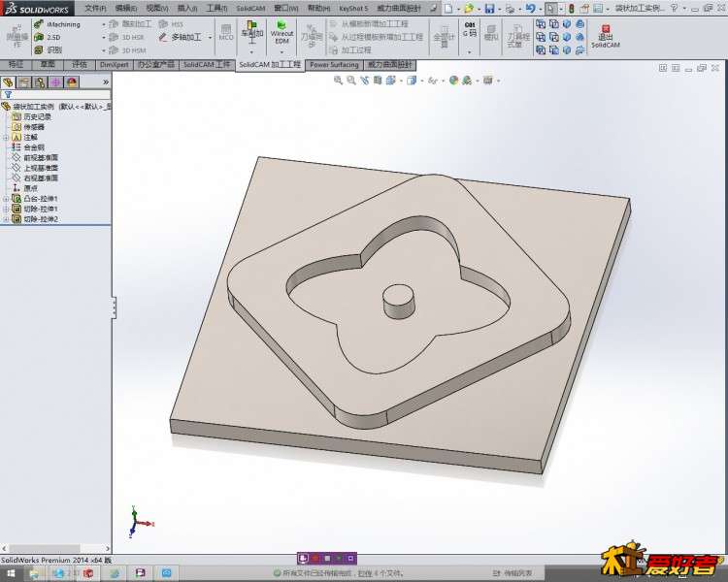728x582 pixels.
Task: Open the iMachining dropdown arrow
Action: click(x=103, y=24)
